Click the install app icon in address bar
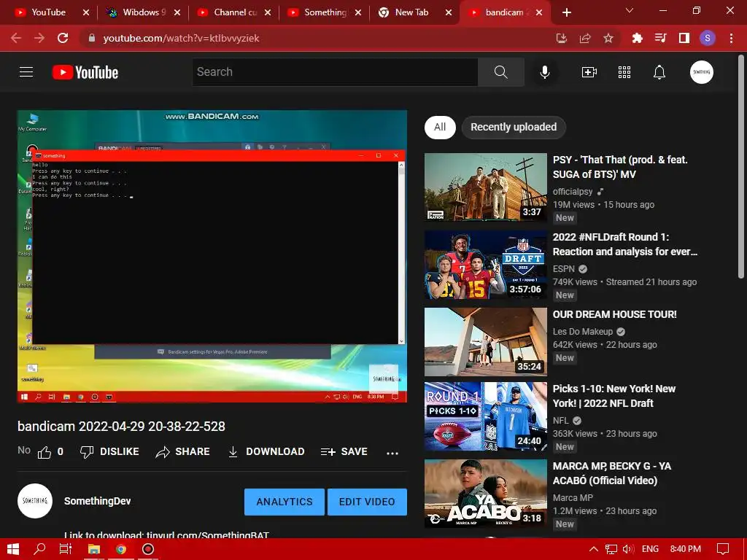747x560 pixels. (x=562, y=38)
